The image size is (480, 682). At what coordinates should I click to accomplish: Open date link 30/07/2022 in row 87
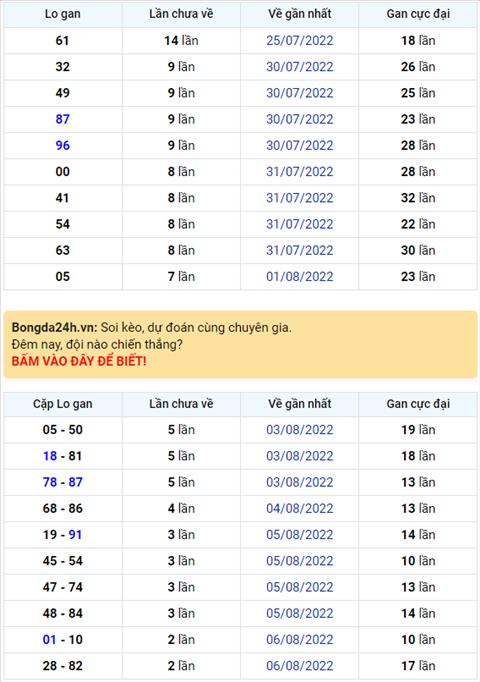[300, 119]
